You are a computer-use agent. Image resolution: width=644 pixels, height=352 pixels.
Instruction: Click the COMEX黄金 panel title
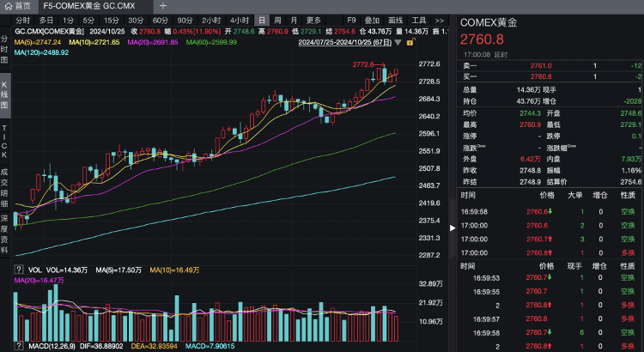click(x=489, y=22)
